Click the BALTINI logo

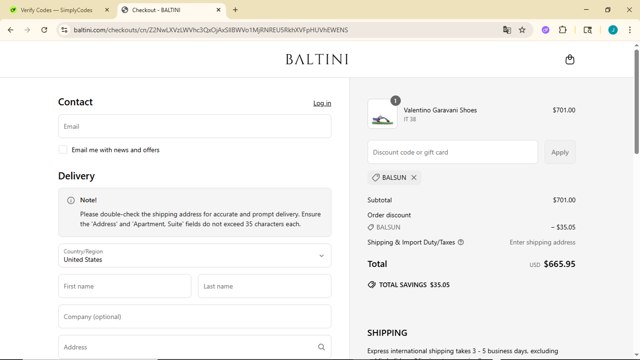pyautogui.click(x=317, y=60)
